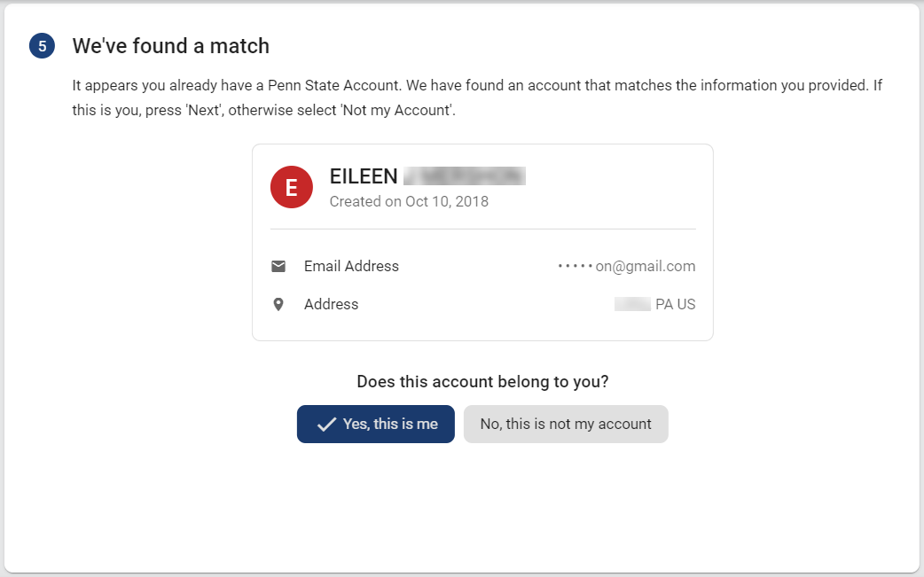Image resolution: width=924 pixels, height=577 pixels.
Task: Click the 'We've found a match' heading
Action: point(170,45)
